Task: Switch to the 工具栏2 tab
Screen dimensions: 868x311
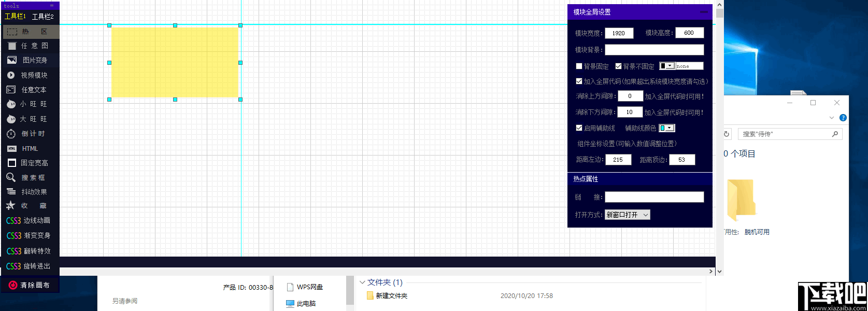Action: pyautogui.click(x=43, y=17)
